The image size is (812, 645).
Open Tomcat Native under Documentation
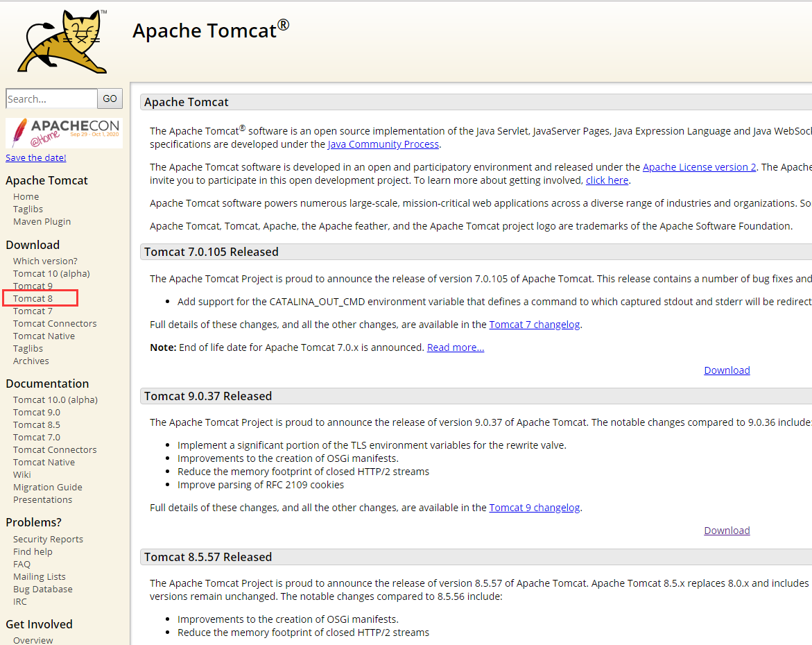(44, 462)
